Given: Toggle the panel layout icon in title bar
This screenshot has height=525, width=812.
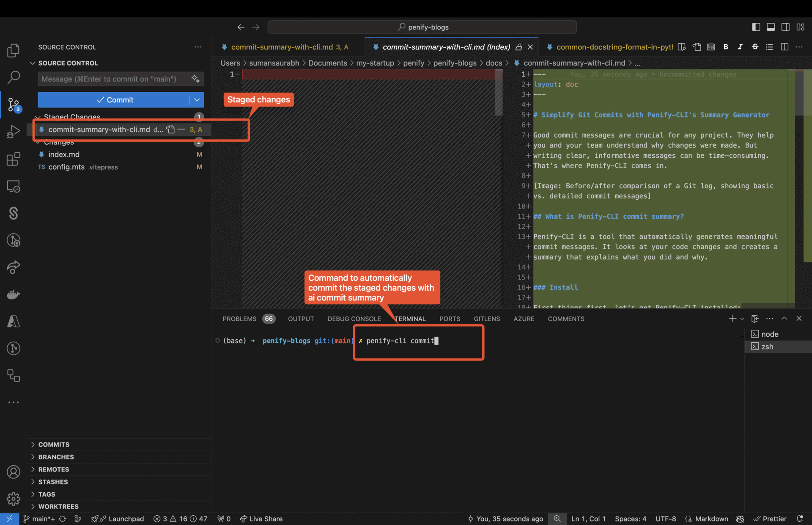Looking at the screenshot, I should point(771,27).
